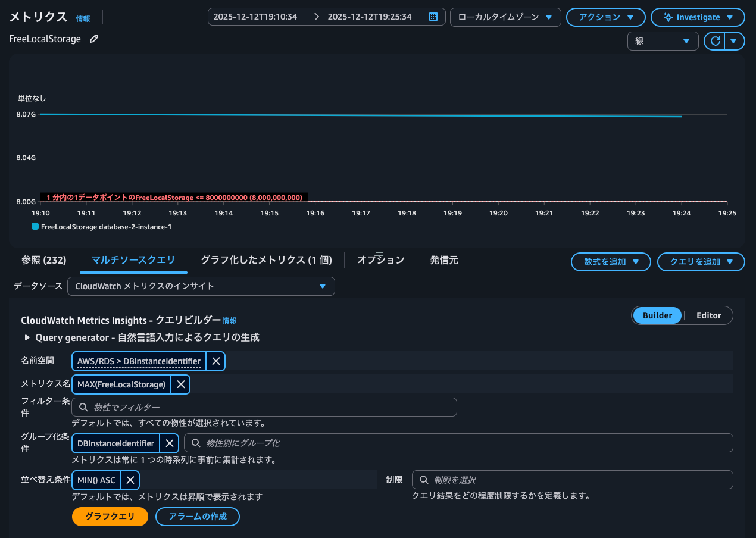756x538 pixels.
Task: Open the オプション tab
Action: coord(380,259)
